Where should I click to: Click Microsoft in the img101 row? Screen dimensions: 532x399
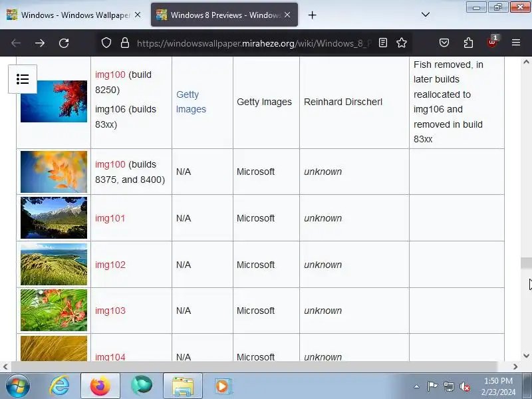coord(255,218)
